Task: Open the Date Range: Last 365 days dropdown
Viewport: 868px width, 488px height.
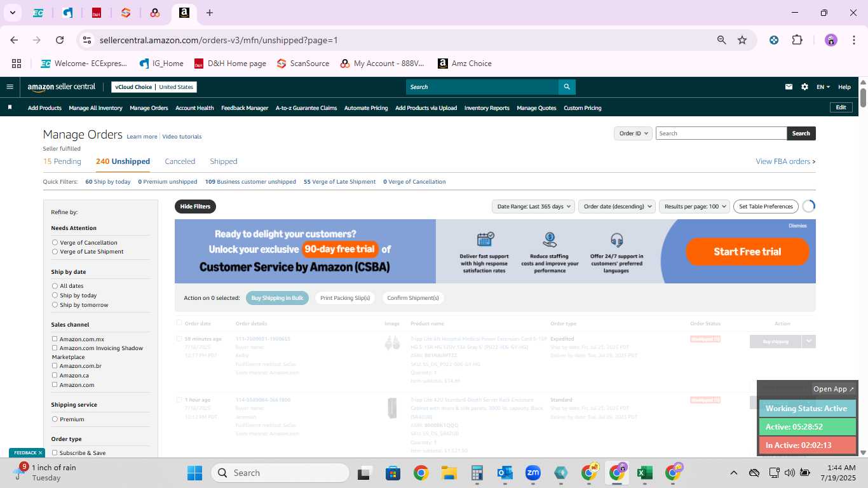Action: click(x=533, y=207)
